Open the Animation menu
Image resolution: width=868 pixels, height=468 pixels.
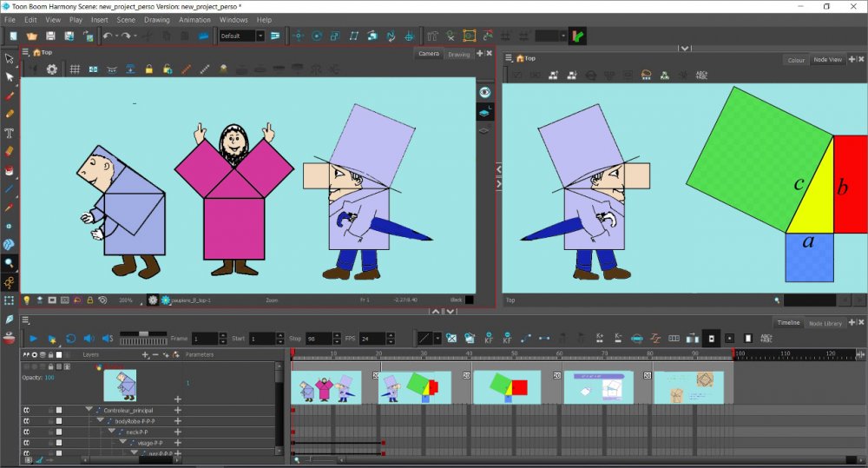coord(194,19)
